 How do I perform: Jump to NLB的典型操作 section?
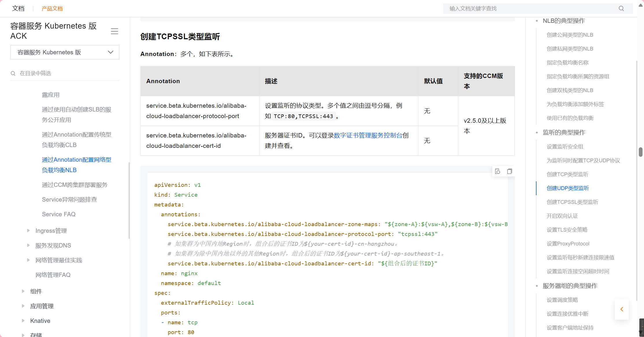(x=564, y=21)
